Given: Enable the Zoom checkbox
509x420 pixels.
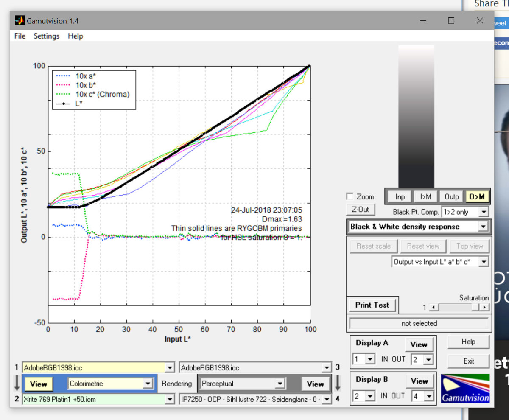Looking at the screenshot, I should 350,196.
